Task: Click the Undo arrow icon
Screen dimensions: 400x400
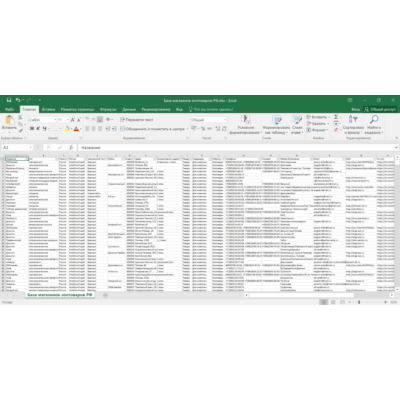Action: coord(18,100)
